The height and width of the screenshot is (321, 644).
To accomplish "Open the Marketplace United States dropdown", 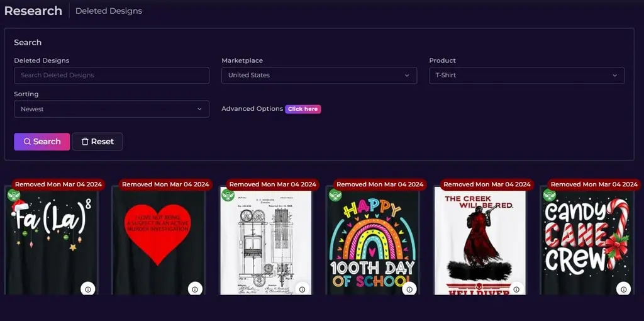I will [319, 76].
